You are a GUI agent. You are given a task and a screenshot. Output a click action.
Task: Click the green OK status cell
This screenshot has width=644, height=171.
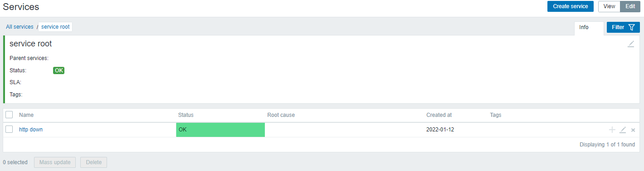coord(220,130)
